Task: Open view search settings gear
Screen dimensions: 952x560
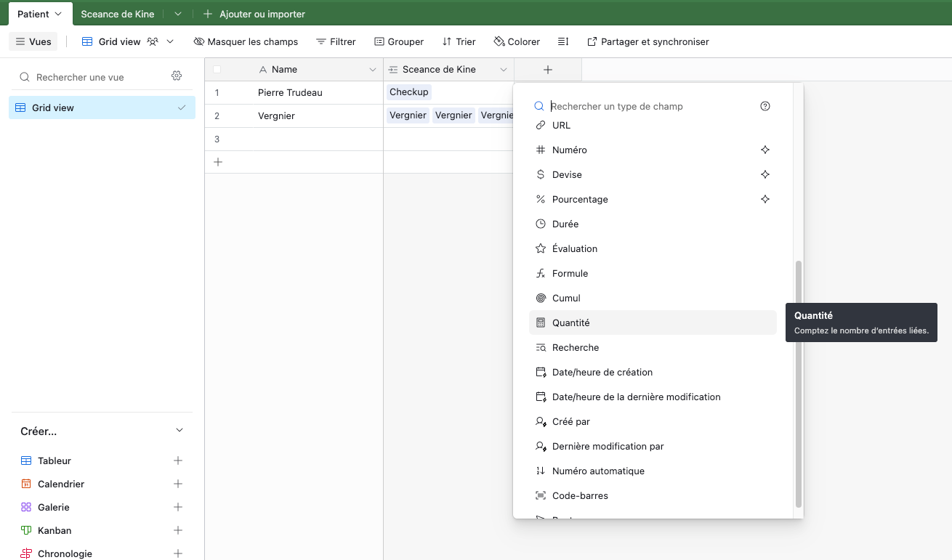Action: 177,76
